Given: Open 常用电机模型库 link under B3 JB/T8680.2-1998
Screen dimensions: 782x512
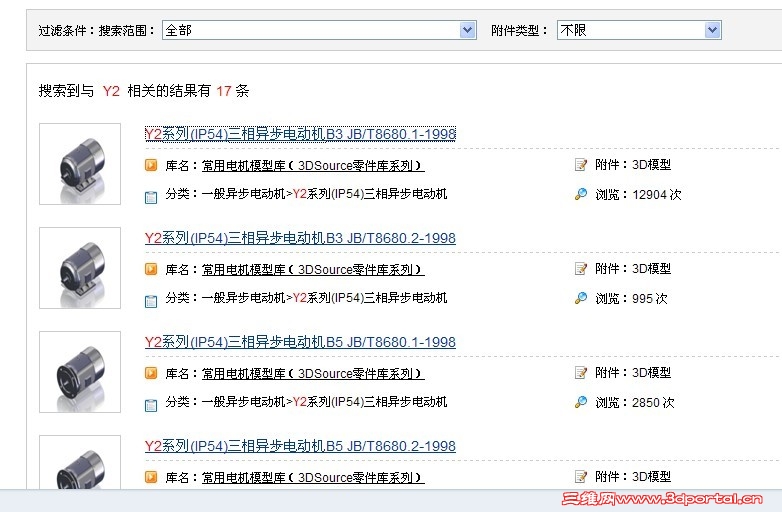Looking at the screenshot, I should coord(313,270).
